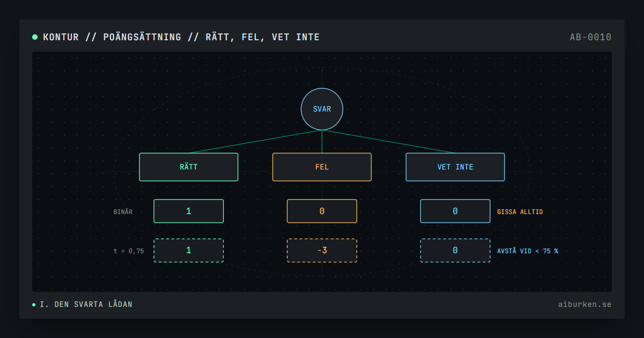This screenshot has height=338, width=644.
Task: Click the dashed -3 penalty box
Action: pyautogui.click(x=322, y=251)
